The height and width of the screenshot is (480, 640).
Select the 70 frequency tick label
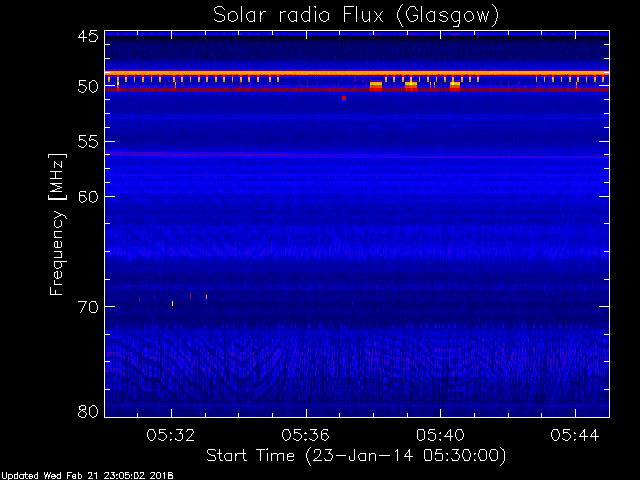88,307
